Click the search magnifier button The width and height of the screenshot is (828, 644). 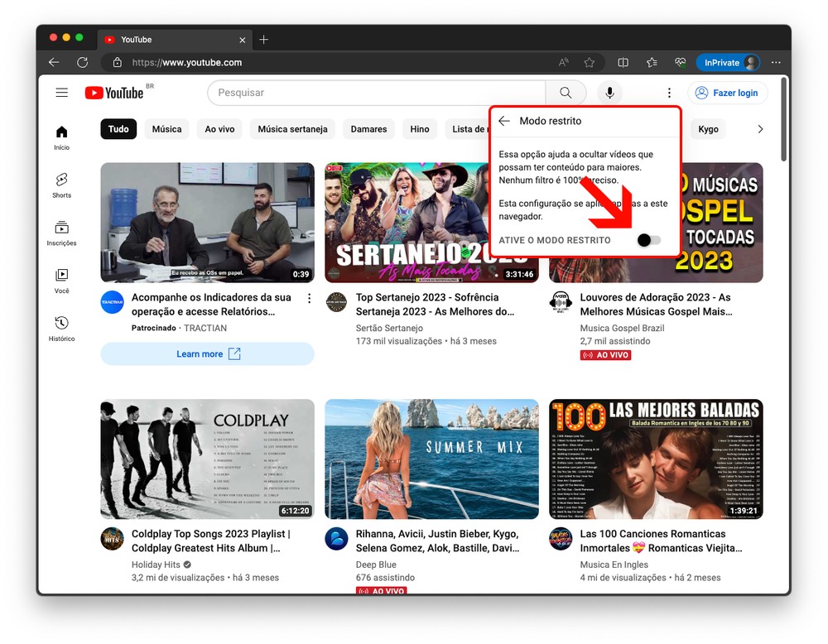pyautogui.click(x=566, y=93)
